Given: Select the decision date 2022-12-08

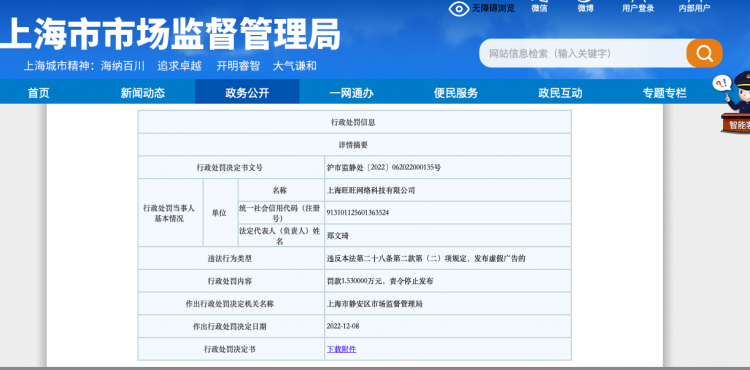Looking at the screenshot, I should tap(343, 326).
